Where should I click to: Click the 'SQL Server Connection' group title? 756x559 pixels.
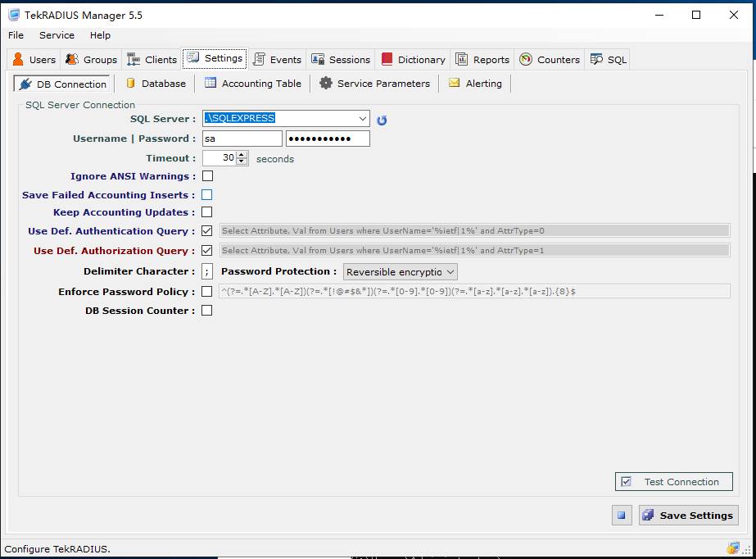80,105
